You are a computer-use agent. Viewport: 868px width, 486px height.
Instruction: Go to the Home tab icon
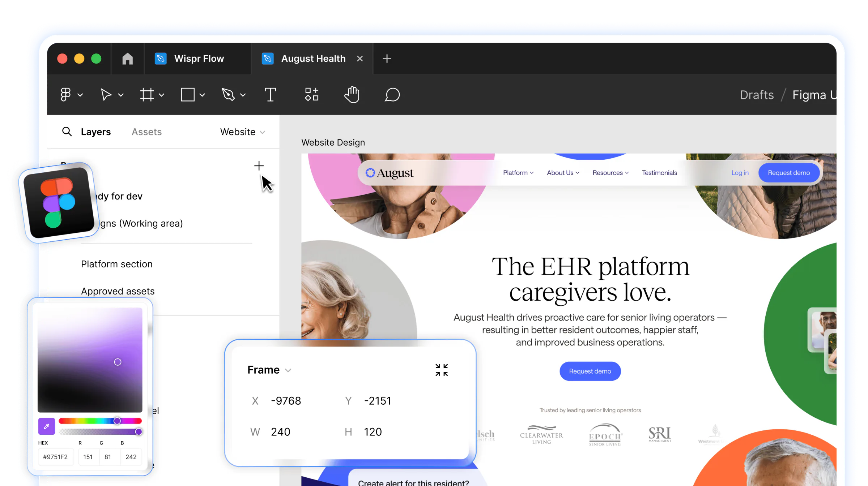(x=127, y=59)
